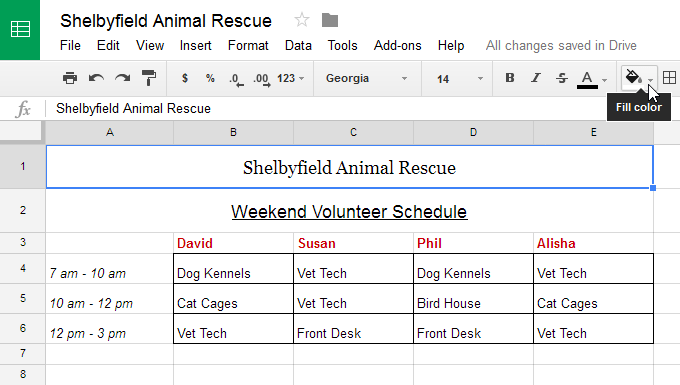Apply percent format
The image size is (680, 385).
coord(210,78)
